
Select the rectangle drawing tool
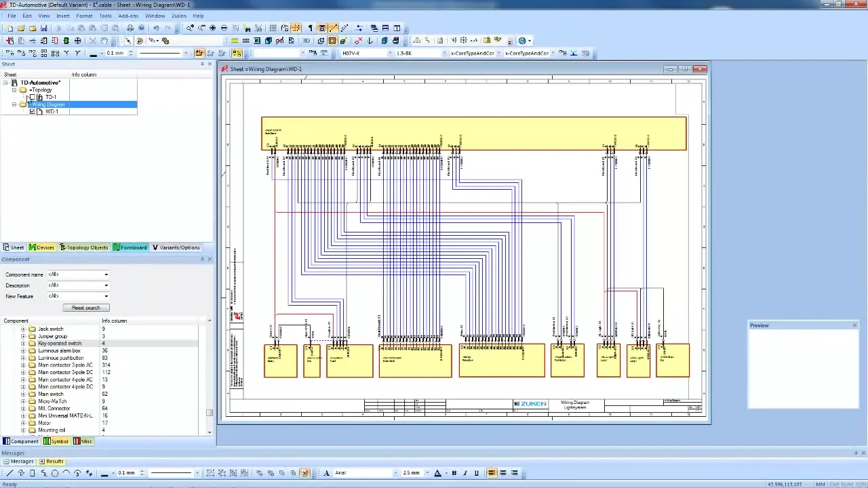[x=32, y=473]
